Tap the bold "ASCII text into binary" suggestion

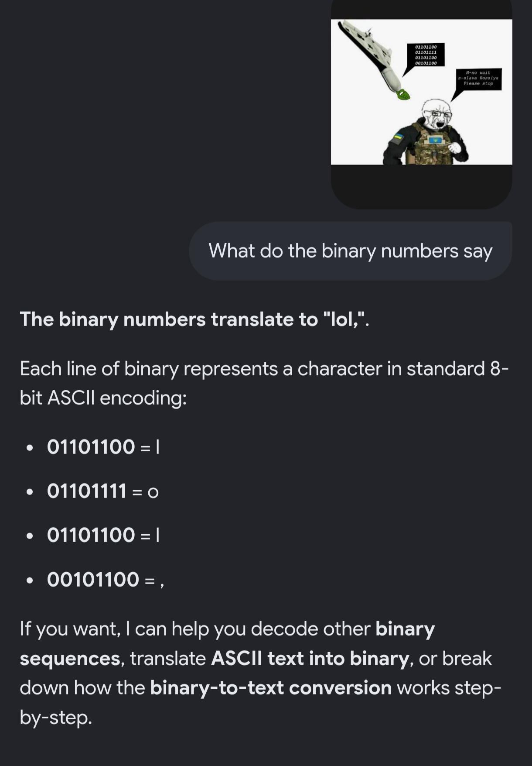(310, 659)
